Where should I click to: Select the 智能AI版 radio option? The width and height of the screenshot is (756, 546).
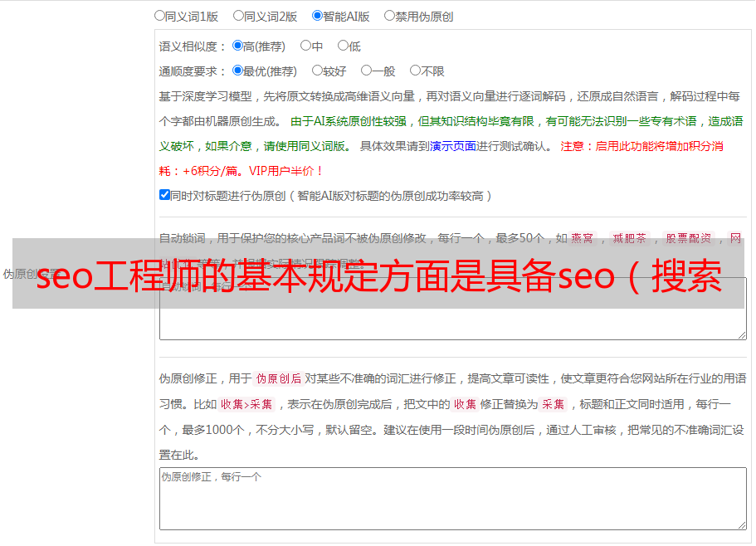[317, 16]
